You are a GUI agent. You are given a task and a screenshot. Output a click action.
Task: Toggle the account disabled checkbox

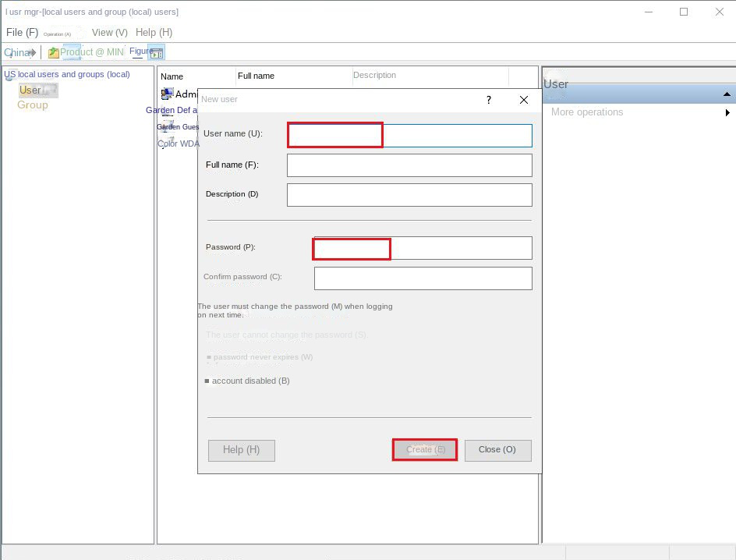pyautogui.click(x=207, y=381)
